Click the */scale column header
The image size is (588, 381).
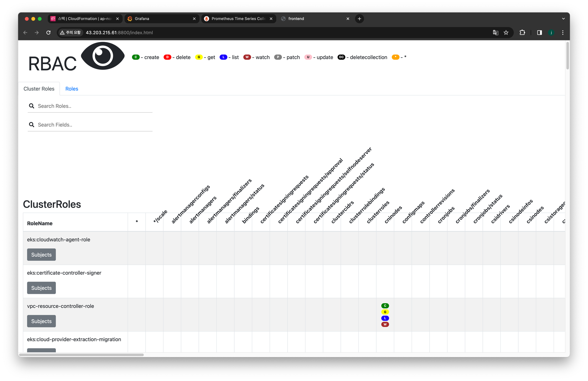tap(160, 217)
